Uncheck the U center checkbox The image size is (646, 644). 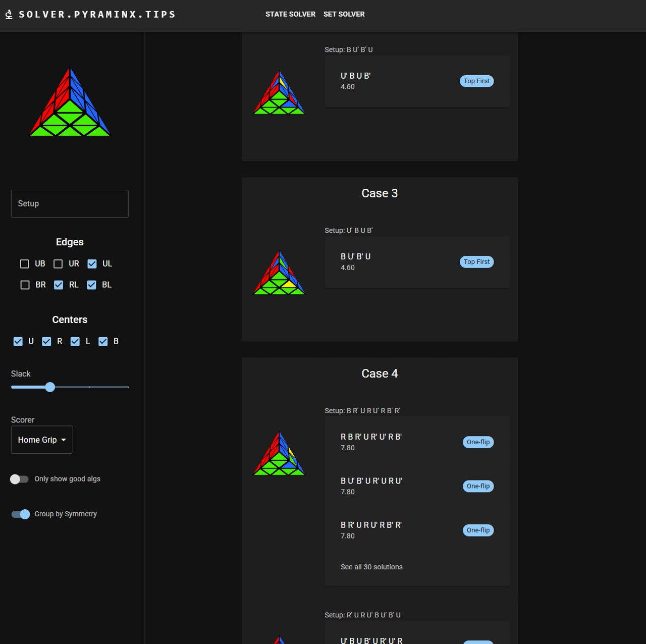pyautogui.click(x=18, y=341)
